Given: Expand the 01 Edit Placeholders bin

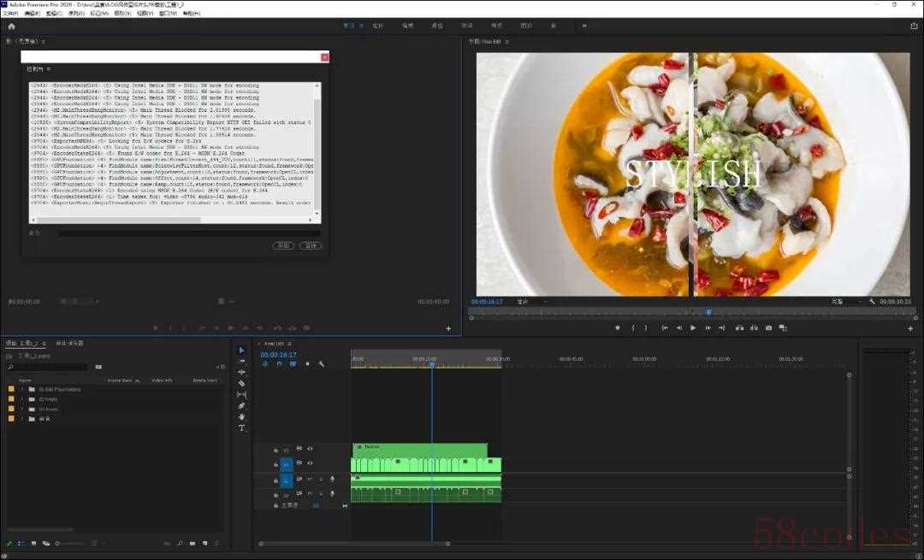Looking at the screenshot, I should 22,389.
